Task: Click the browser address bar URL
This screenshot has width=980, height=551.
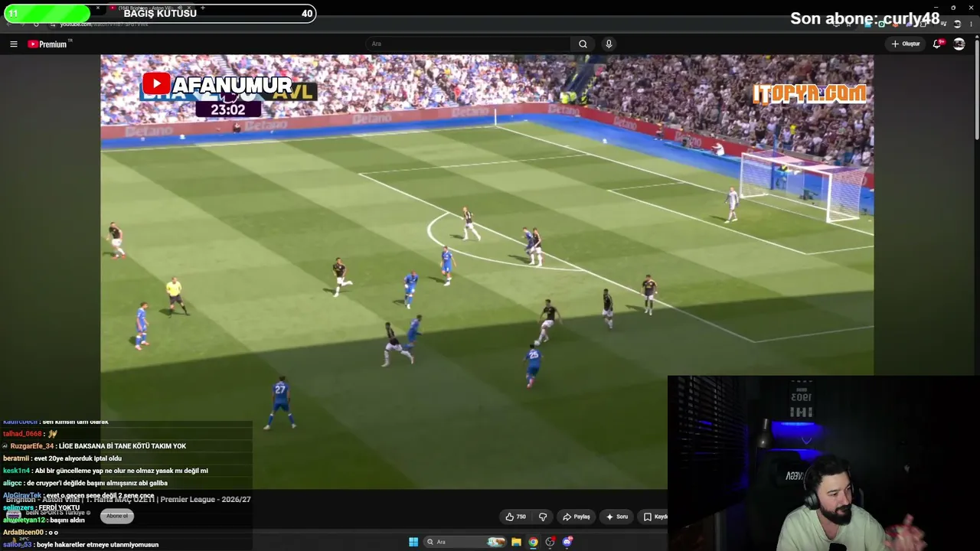Action: click(x=104, y=24)
